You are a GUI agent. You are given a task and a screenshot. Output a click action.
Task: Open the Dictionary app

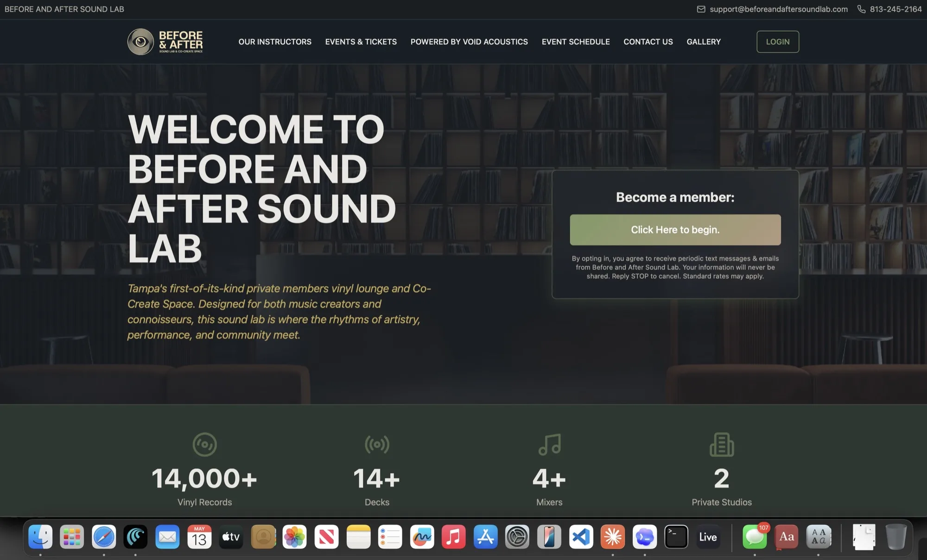(x=787, y=537)
